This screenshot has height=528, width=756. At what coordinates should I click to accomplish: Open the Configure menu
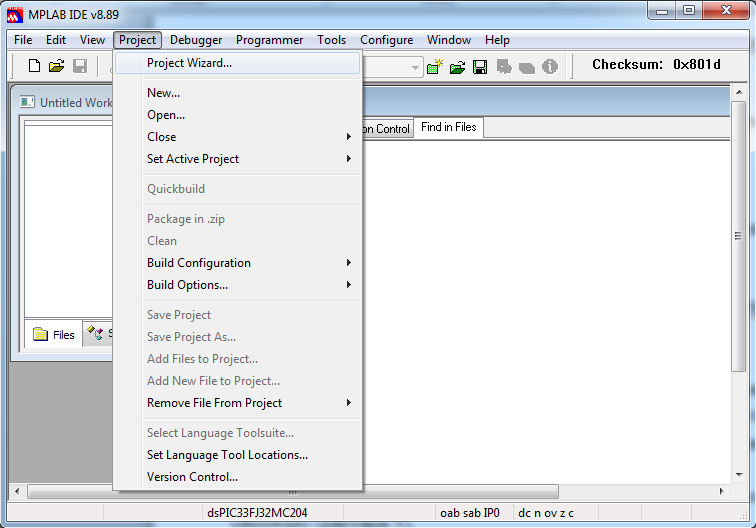386,40
